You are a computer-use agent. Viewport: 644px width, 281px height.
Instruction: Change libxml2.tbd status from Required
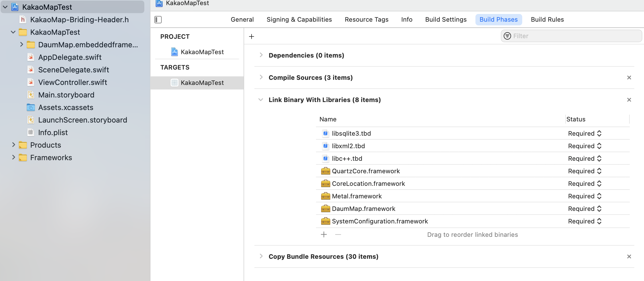[x=585, y=146]
